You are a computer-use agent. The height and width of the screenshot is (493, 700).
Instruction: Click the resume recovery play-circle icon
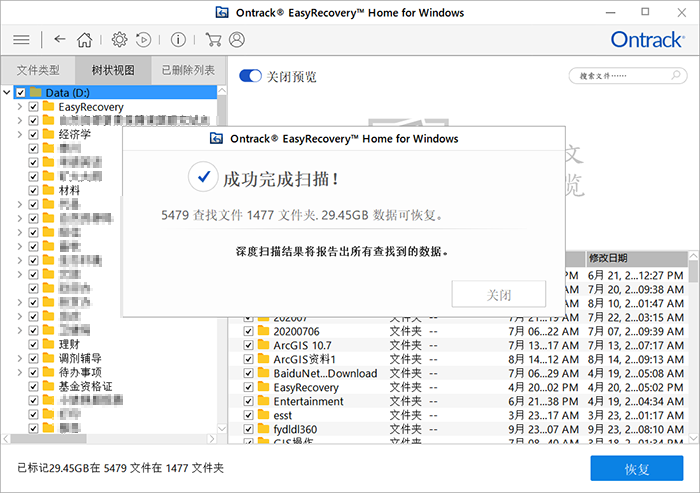point(143,40)
